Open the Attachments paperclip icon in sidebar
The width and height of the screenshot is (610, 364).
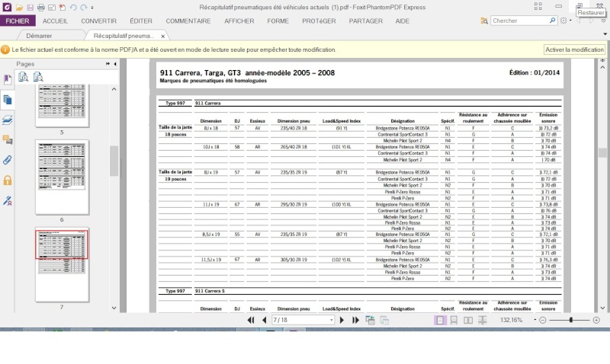click(8, 160)
